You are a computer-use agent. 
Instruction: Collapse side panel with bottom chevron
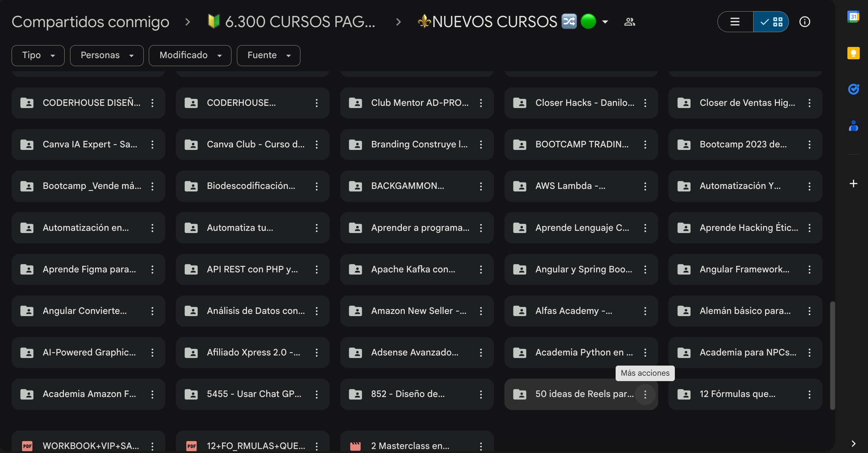tap(853, 443)
